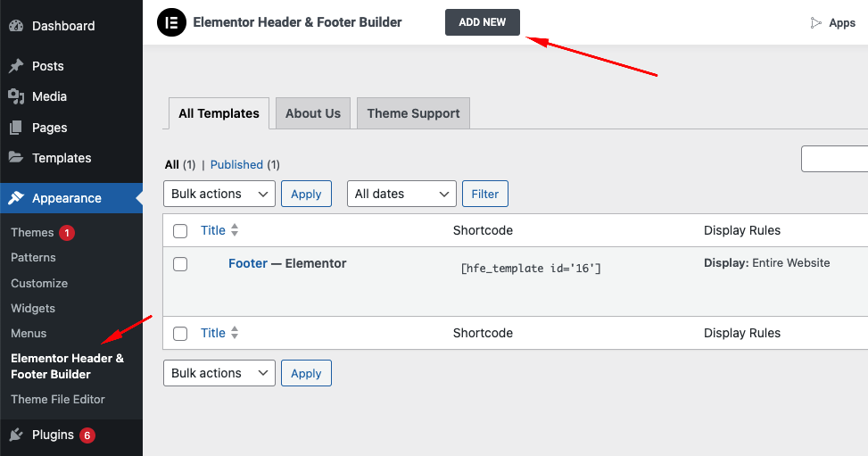This screenshot has height=456, width=868.
Task: Click the Posts pin icon
Action: pyautogui.click(x=16, y=66)
